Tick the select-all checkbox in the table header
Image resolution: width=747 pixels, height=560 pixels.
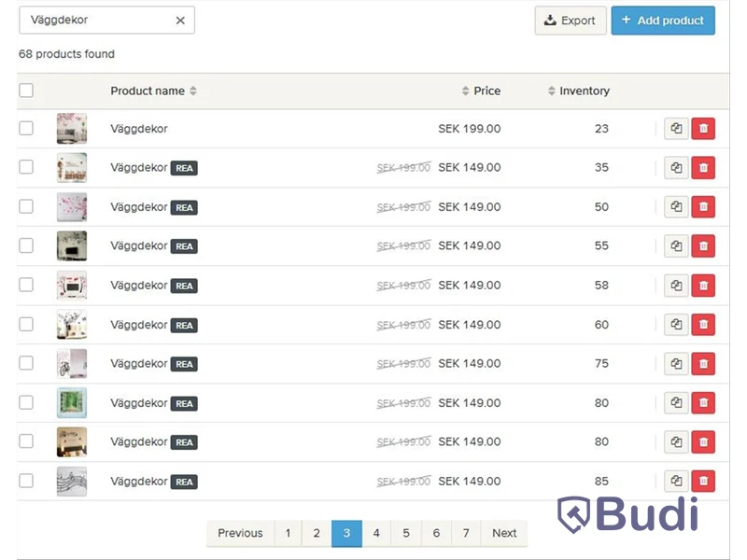[26, 91]
